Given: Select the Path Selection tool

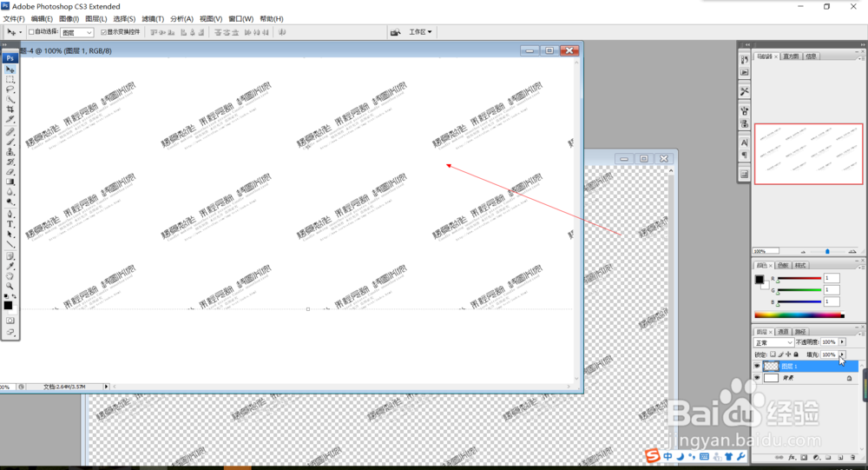Looking at the screenshot, I should tap(10, 234).
